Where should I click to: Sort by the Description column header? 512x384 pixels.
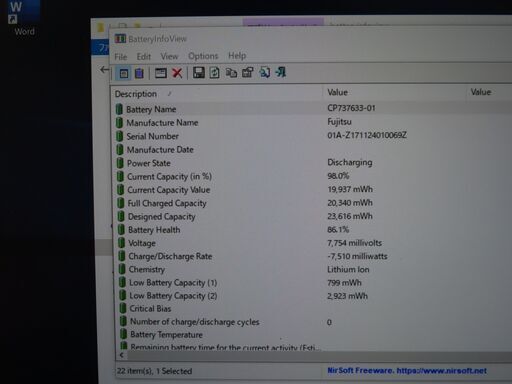point(217,94)
